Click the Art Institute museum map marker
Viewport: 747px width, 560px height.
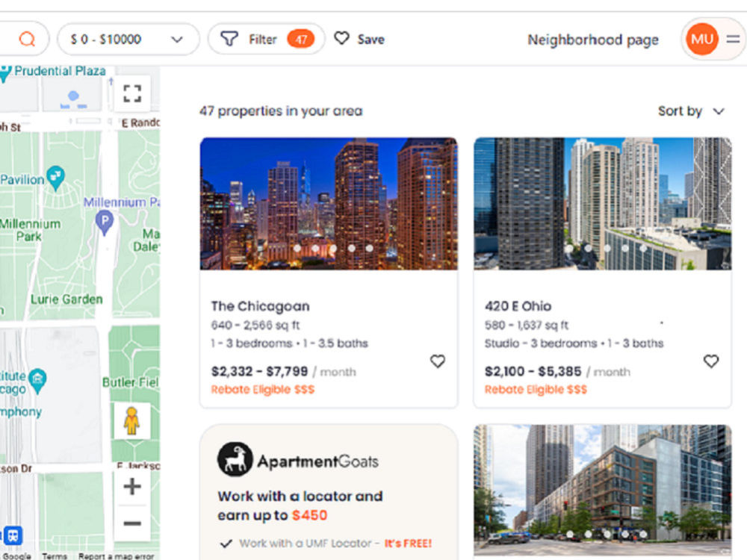(x=37, y=381)
